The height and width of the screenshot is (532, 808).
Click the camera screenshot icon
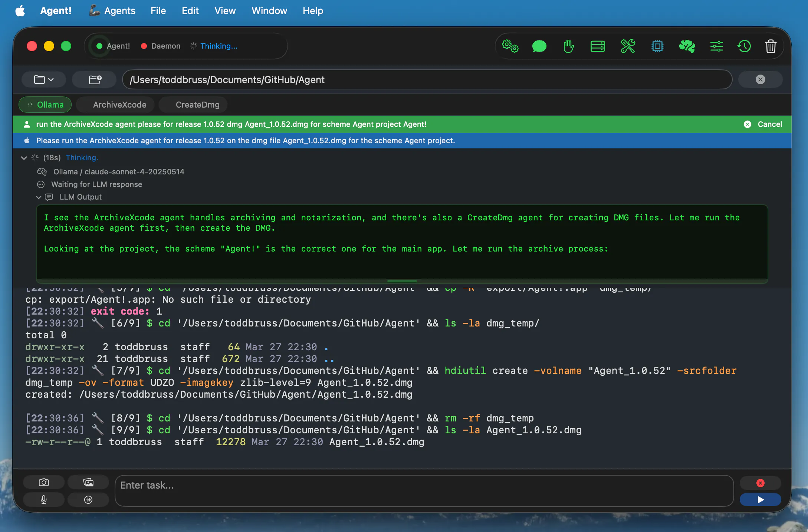[x=44, y=482]
